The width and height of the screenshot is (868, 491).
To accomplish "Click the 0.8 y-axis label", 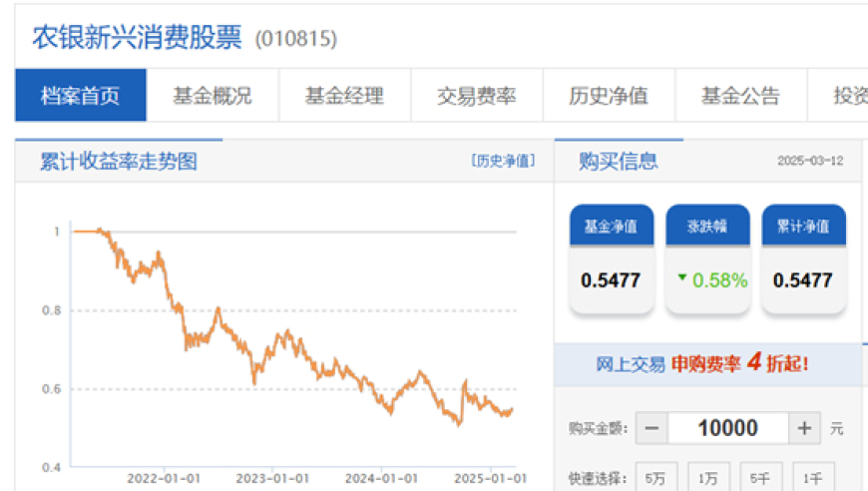I will coord(52,310).
